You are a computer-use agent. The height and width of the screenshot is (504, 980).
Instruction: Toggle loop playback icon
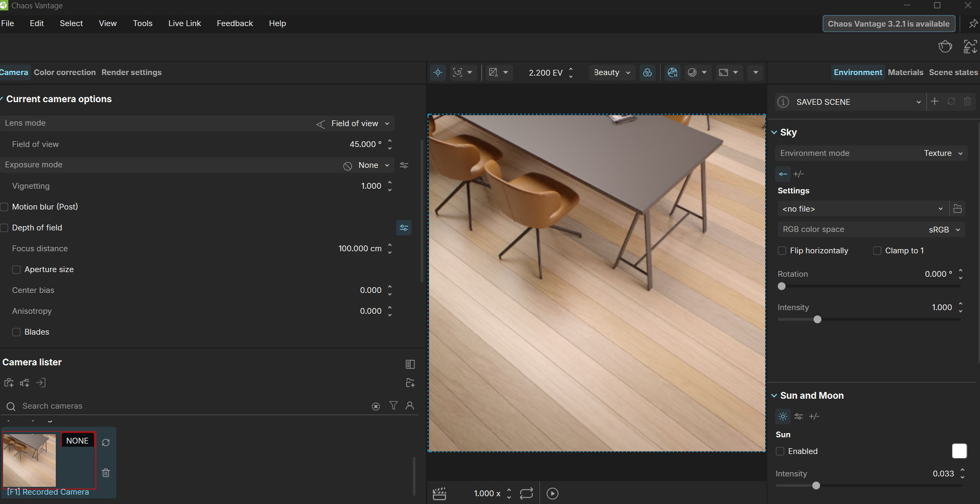(526, 494)
